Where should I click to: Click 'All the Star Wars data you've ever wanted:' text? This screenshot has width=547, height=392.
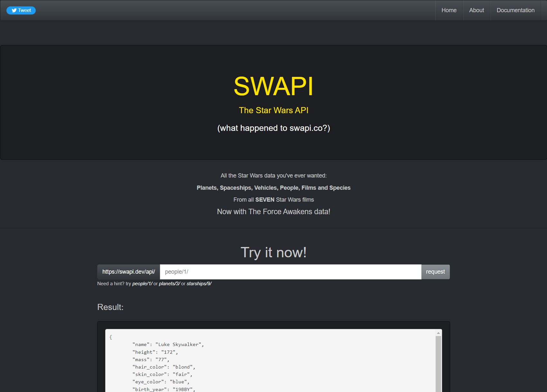pos(273,176)
